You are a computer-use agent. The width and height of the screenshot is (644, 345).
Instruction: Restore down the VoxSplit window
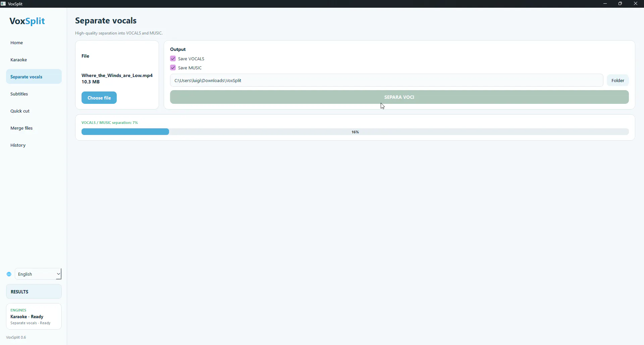point(620,4)
